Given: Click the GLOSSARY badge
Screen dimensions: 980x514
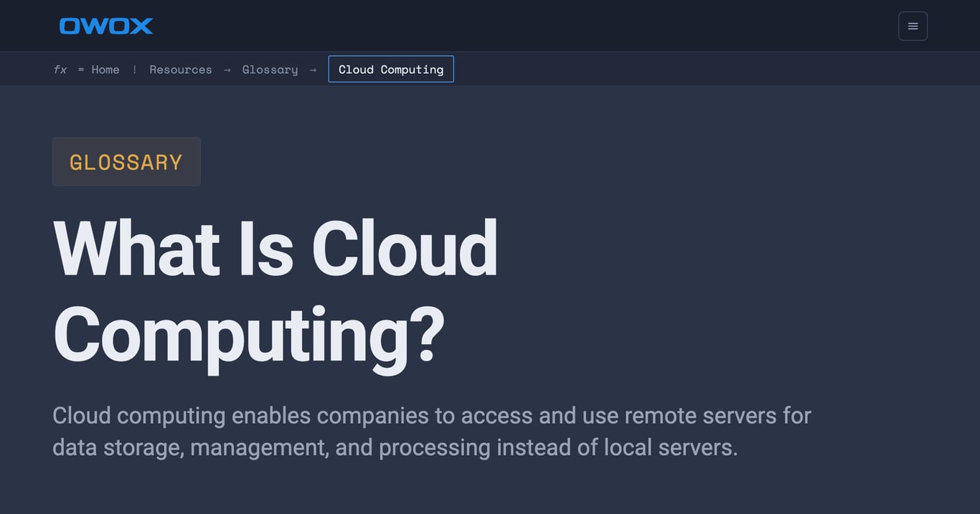Looking at the screenshot, I should (126, 161).
